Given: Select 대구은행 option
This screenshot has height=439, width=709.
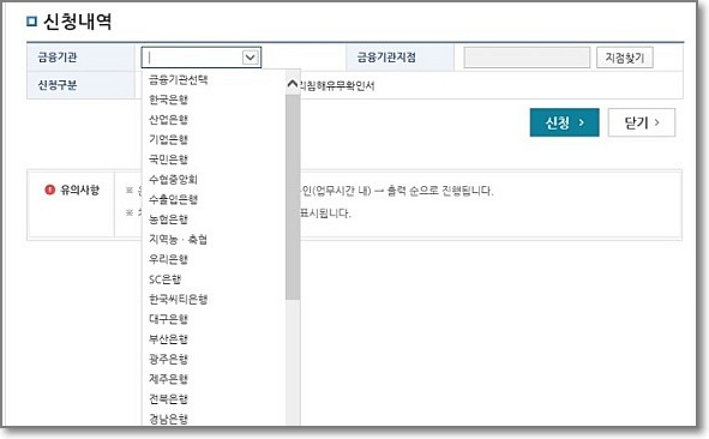Looking at the screenshot, I should pos(168,319).
